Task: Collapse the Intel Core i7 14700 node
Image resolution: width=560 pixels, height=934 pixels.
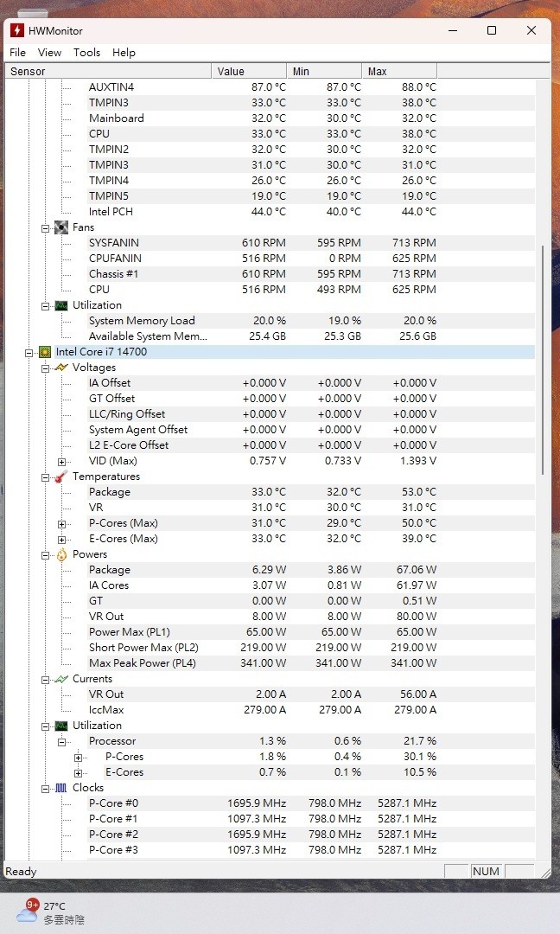Action: pos(29,353)
